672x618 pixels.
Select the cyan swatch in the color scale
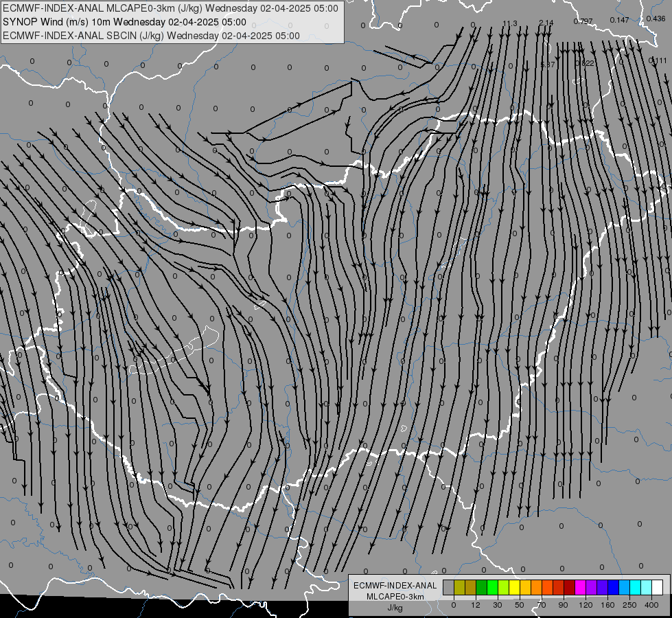[x=635, y=587]
